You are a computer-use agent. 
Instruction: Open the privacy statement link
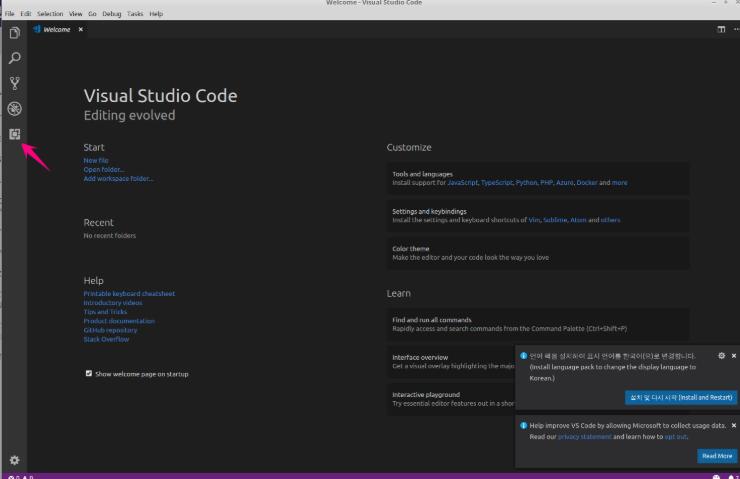tap(585, 437)
